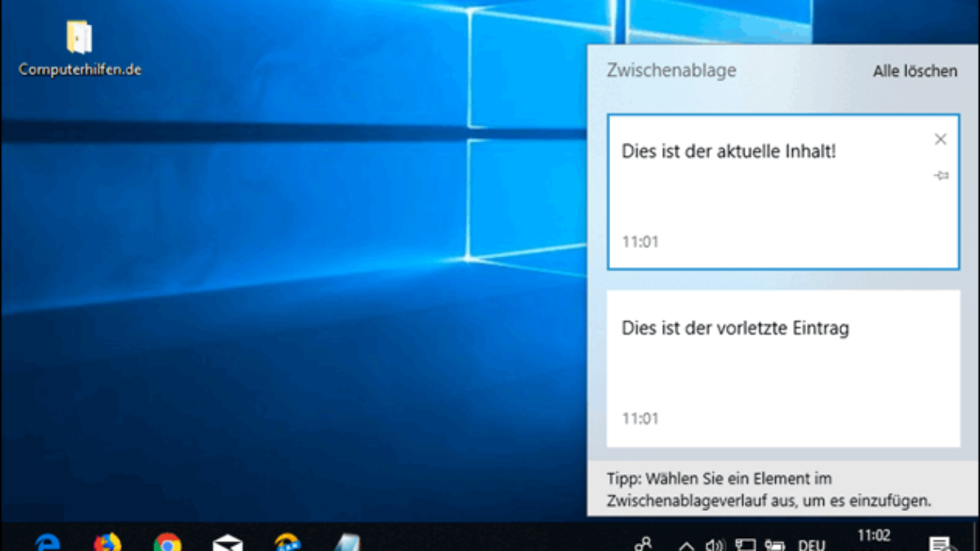Open the Action Center notification icon

click(941, 544)
